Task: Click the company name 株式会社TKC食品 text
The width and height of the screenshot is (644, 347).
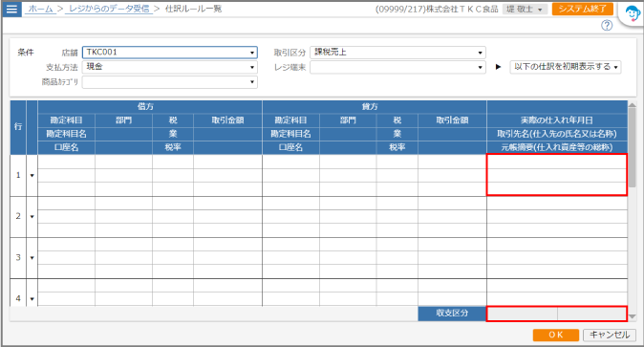Action: tap(462, 9)
